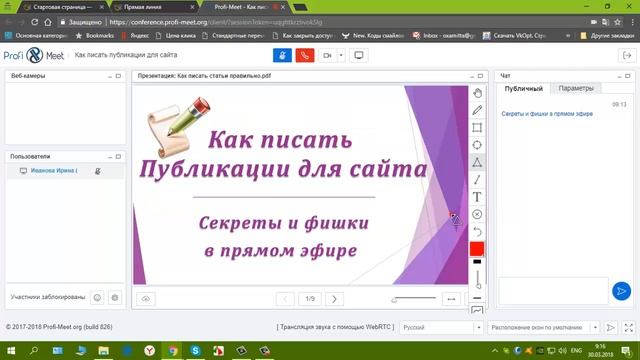Reload the page in browser

pyautogui.click(x=35, y=22)
